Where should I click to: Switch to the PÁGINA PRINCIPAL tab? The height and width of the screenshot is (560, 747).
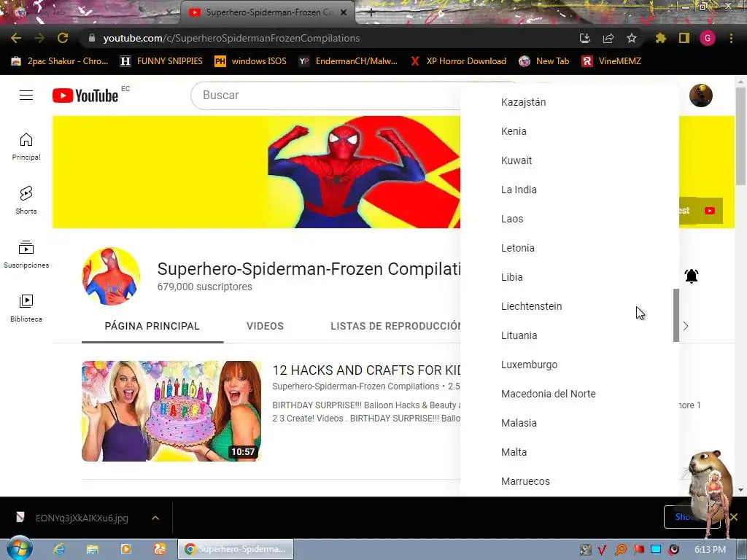tap(152, 326)
